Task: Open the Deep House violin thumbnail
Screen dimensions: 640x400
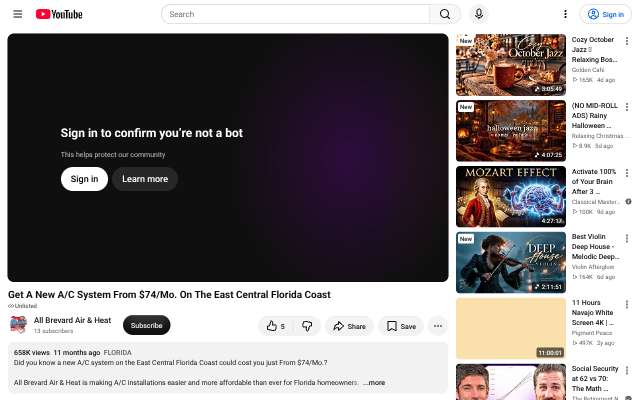Action: (x=511, y=262)
